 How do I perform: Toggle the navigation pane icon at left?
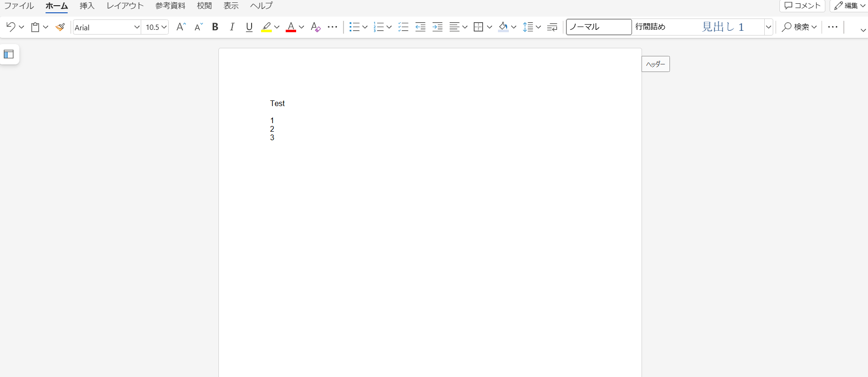tap(9, 54)
